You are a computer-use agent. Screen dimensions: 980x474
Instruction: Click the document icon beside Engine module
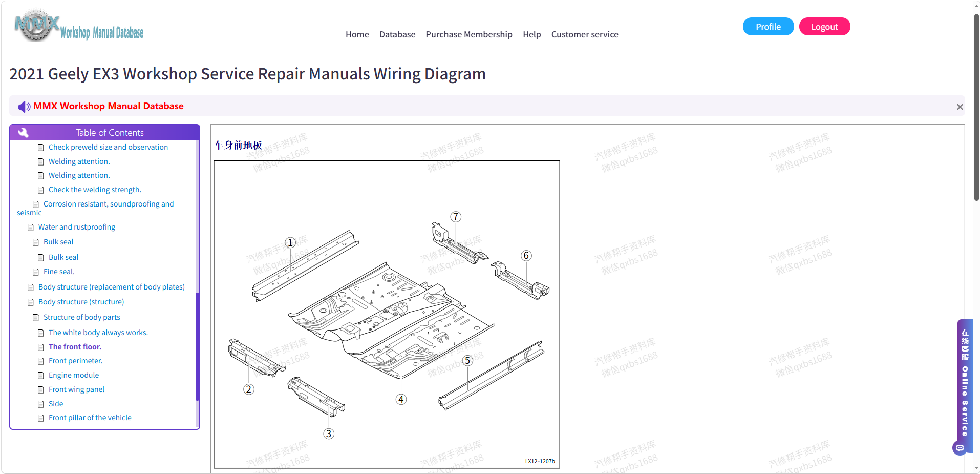[41, 376]
